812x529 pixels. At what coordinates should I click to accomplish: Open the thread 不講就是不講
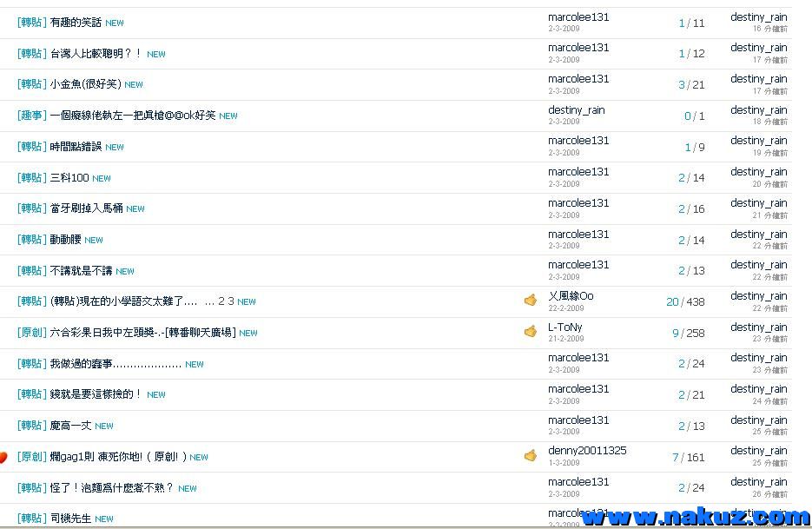point(81,270)
